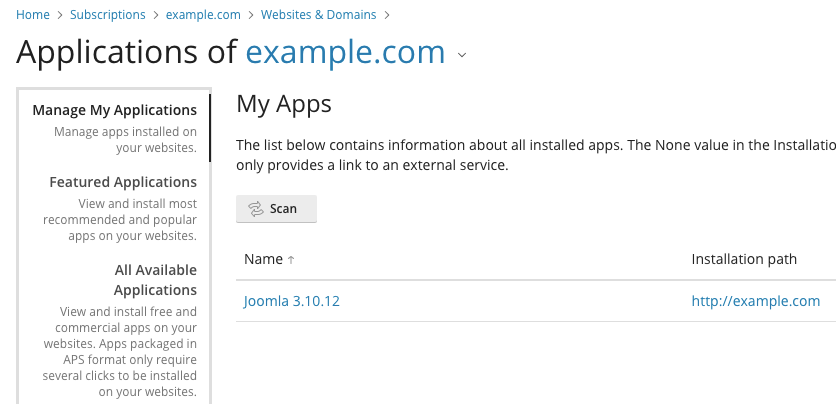836x404 pixels.
Task: Go to the Home breadcrumb
Action: click(33, 14)
